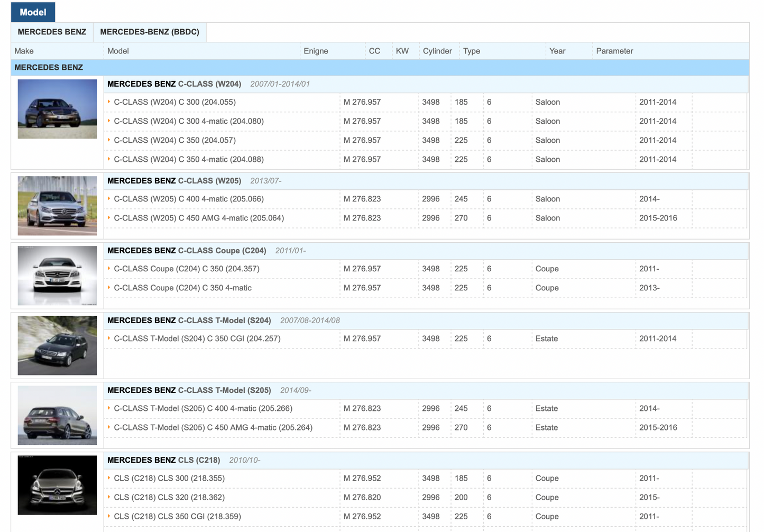Click the MERCEDES BENZ C-CLASS (W204) heading
764x532 pixels.
coord(174,84)
